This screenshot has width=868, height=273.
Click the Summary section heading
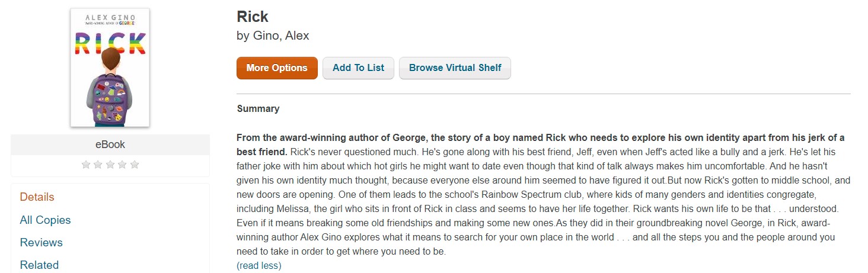(258, 108)
